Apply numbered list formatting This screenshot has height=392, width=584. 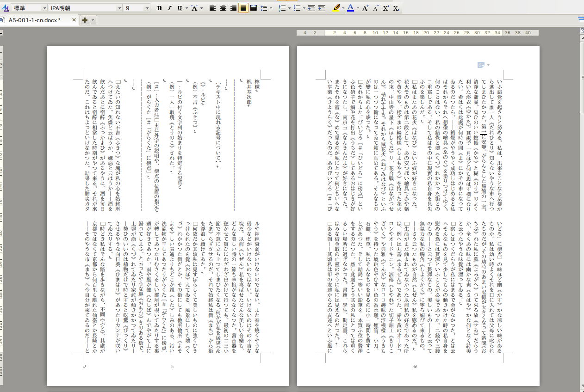click(x=282, y=8)
